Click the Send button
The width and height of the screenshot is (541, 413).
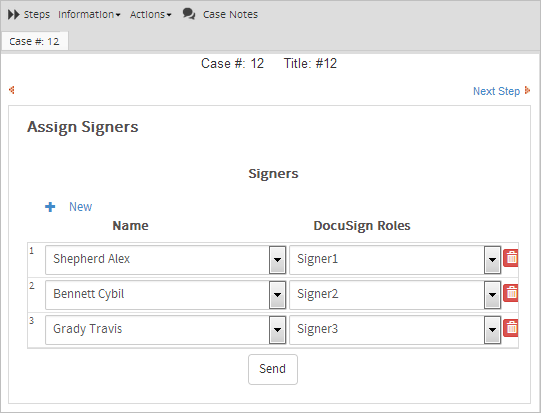(x=273, y=369)
